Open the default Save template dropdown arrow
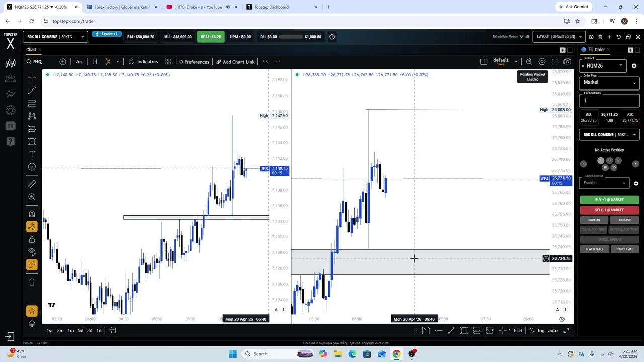This screenshot has height=362, width=644. [x=516, y=62]
